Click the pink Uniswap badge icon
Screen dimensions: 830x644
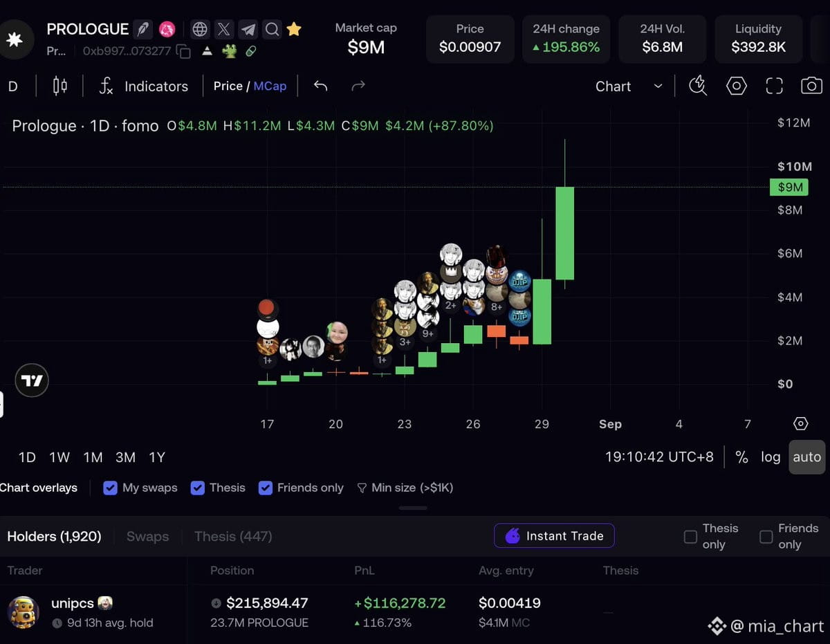click(x=167, y=29)
